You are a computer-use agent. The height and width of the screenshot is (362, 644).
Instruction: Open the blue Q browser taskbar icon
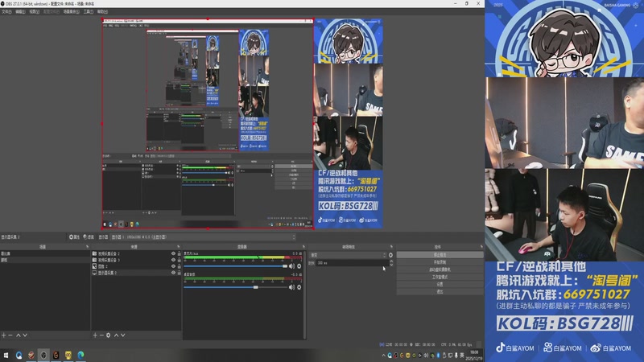pyautogui.click(x=19, y=355)
